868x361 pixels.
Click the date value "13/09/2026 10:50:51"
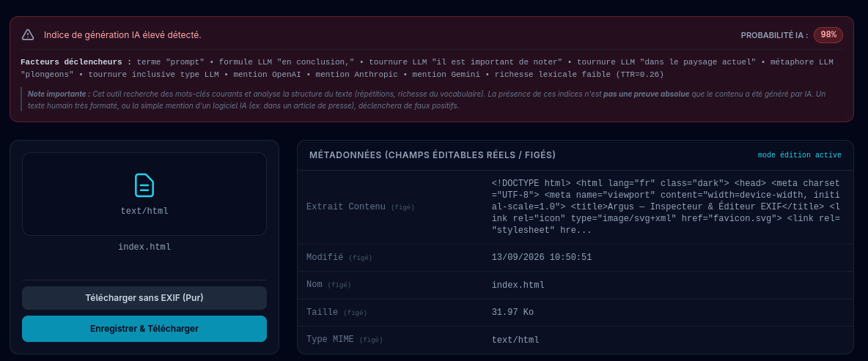541,257
